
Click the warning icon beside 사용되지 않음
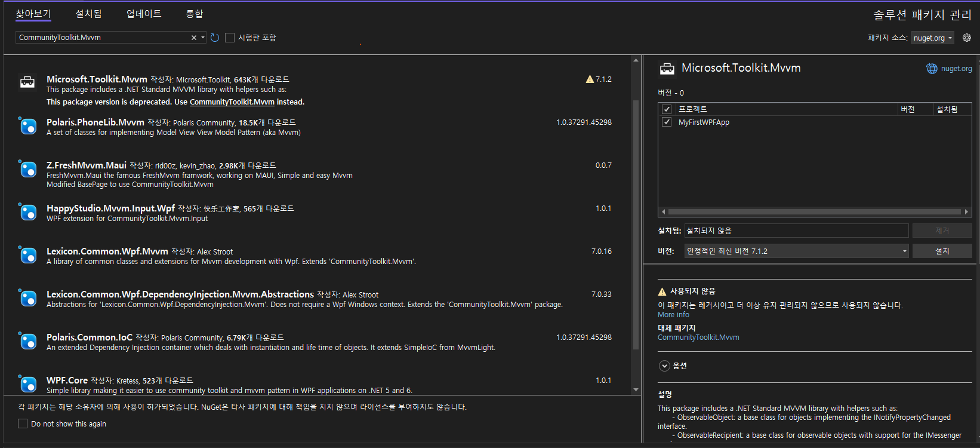[662, 291]
